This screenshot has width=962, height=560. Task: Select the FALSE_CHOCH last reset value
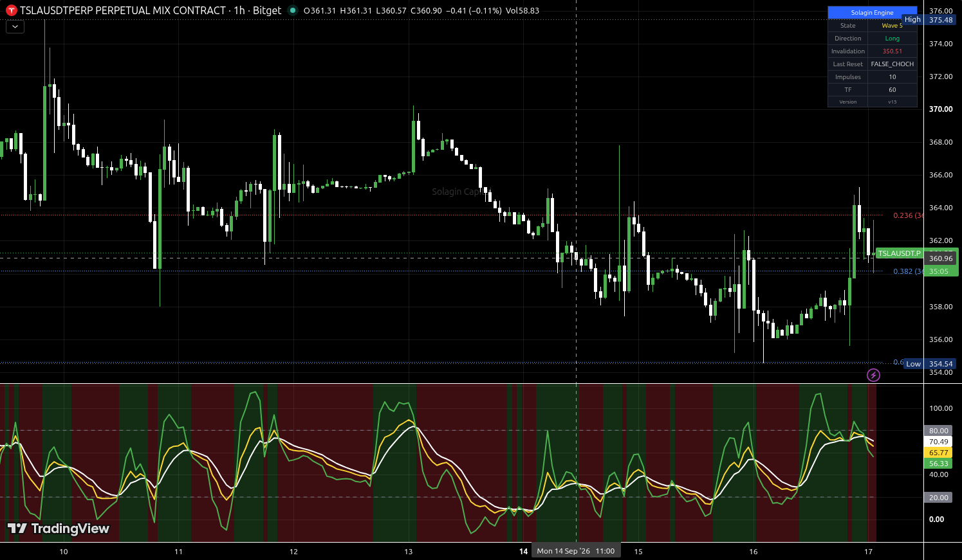point(892,64)
